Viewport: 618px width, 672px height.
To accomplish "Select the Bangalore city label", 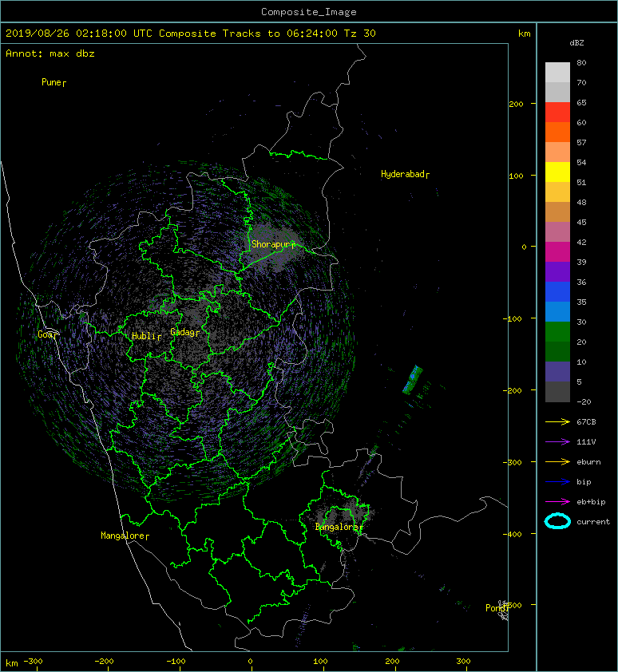I will click(x=337, y=527).
